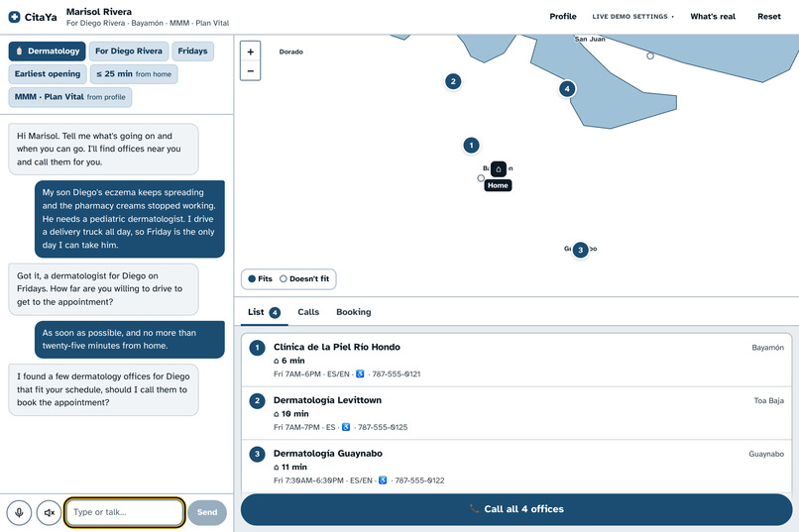Click the count badge on List tab
Screen dimensions: 799x532
[275, 313]
